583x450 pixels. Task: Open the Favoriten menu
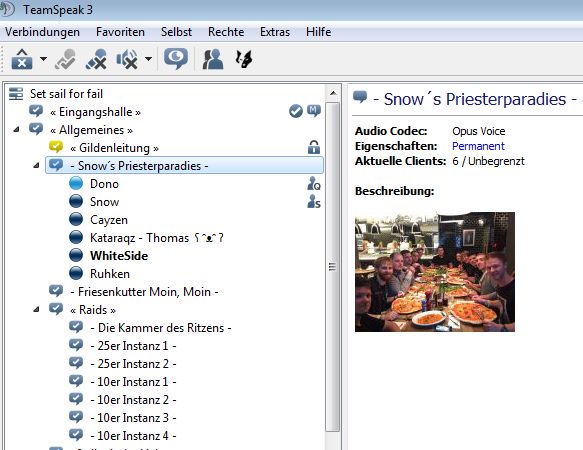[120, 32]
